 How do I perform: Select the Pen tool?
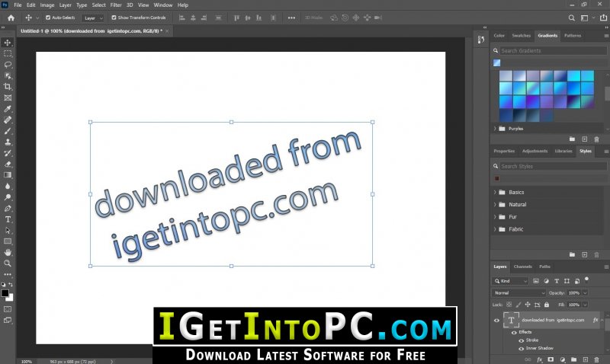coord(8,209)
